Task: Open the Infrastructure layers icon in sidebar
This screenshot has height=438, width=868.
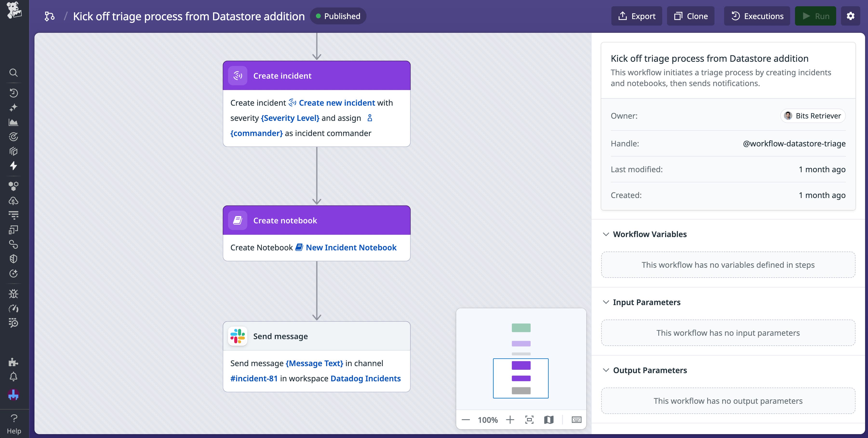Action: pyautogui.click(x=13, y=151)
